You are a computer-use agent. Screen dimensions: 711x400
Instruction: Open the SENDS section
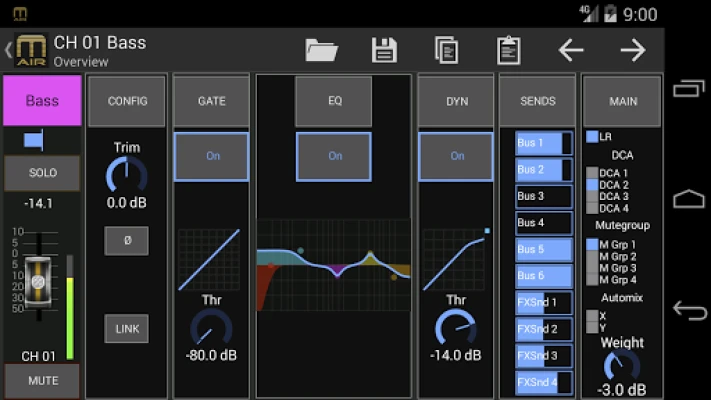coord(538,100)
